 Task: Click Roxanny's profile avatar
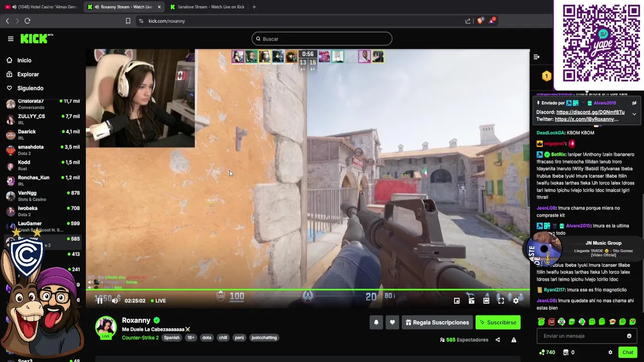tap(106, 327)
